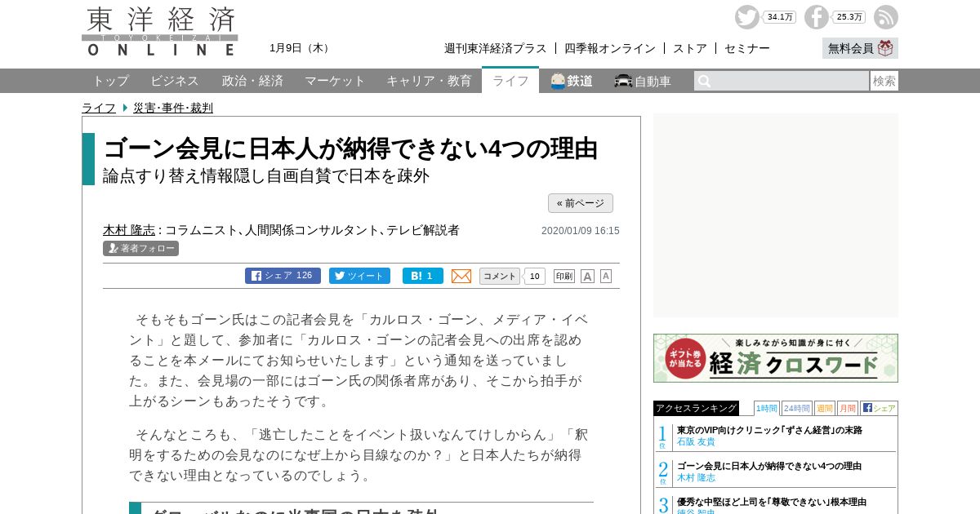Click the search magnifier icon
The height and width of the screenshot is (514, 980).
click(x=704, y=81)
